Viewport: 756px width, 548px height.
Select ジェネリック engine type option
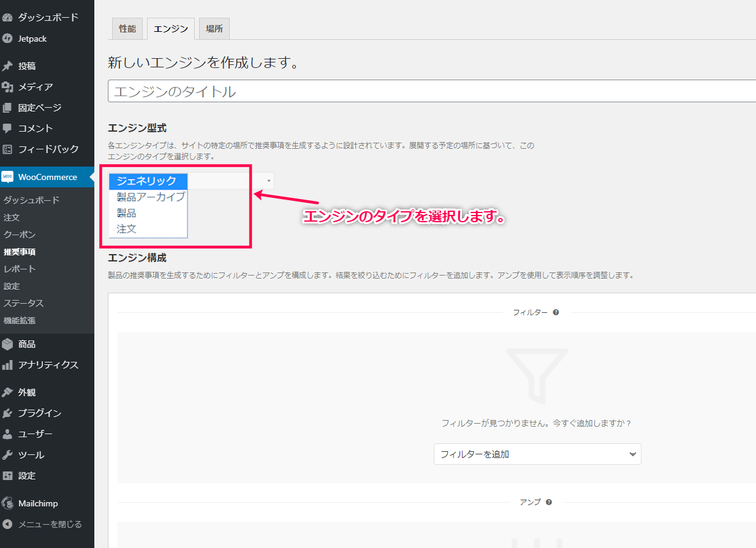(148, 181)
